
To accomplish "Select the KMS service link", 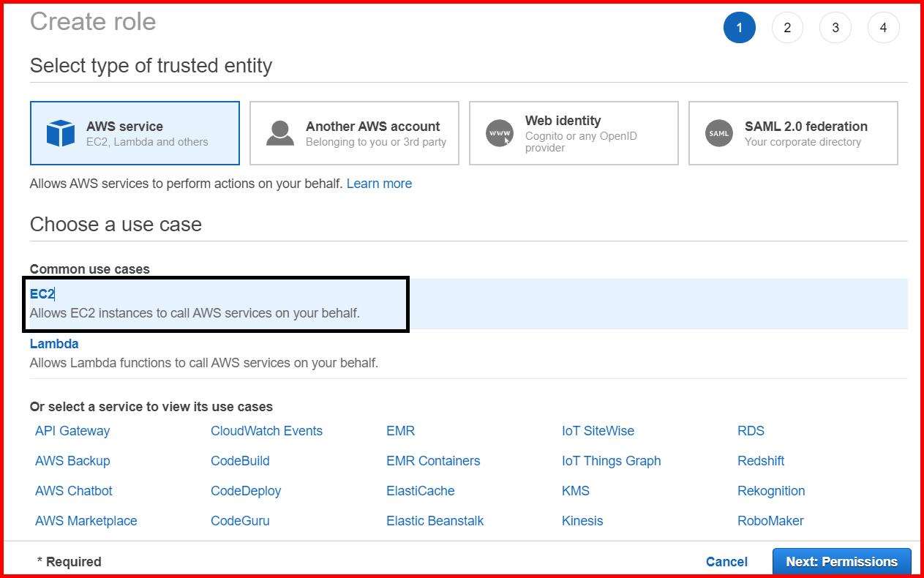I will (575, 490).
